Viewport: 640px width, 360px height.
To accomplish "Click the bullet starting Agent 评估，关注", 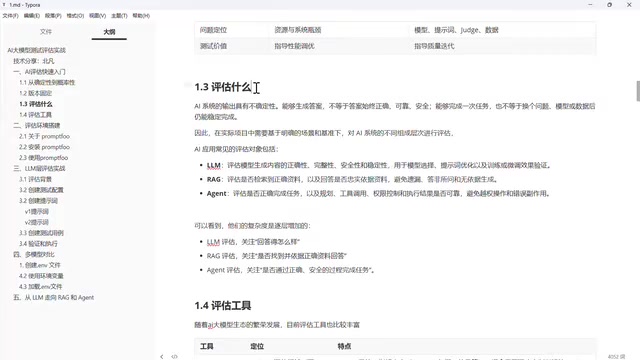I will pos(291,270).
